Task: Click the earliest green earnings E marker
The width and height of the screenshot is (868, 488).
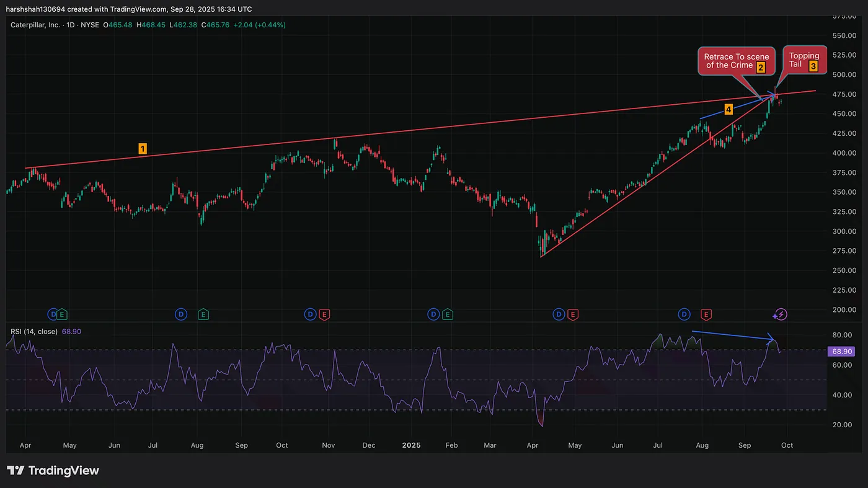Action: pos(63,314)
